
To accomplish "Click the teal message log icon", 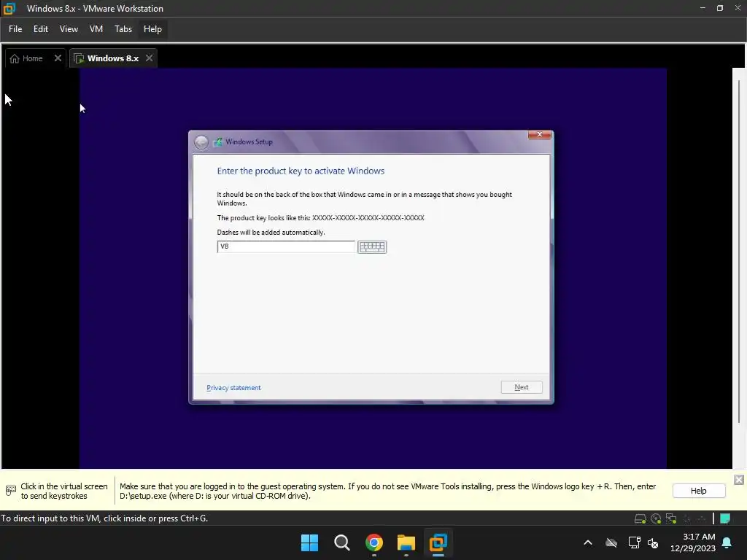I will [x=724, y=518].
